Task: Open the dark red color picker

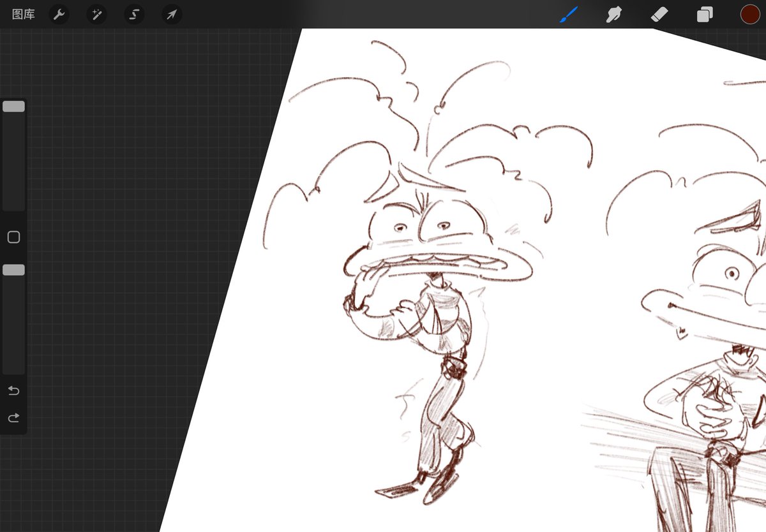Action: point(750,14)
